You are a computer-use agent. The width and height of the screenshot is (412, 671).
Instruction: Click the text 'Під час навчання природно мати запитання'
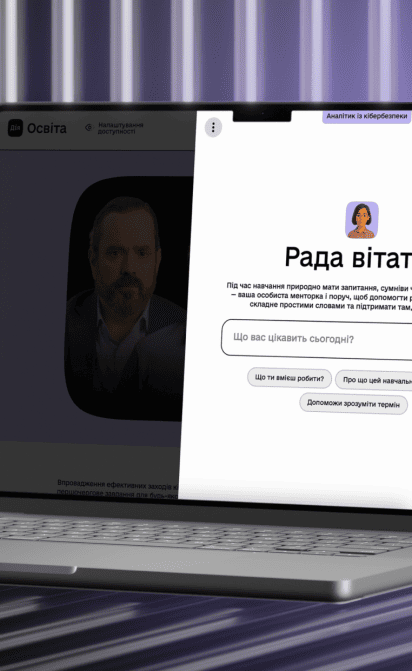click(x=302, y=286)
